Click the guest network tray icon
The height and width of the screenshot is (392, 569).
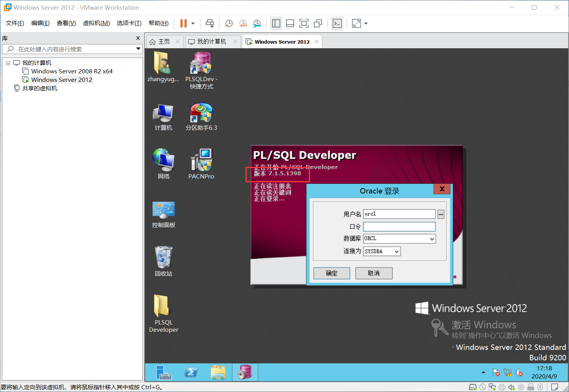508,372
